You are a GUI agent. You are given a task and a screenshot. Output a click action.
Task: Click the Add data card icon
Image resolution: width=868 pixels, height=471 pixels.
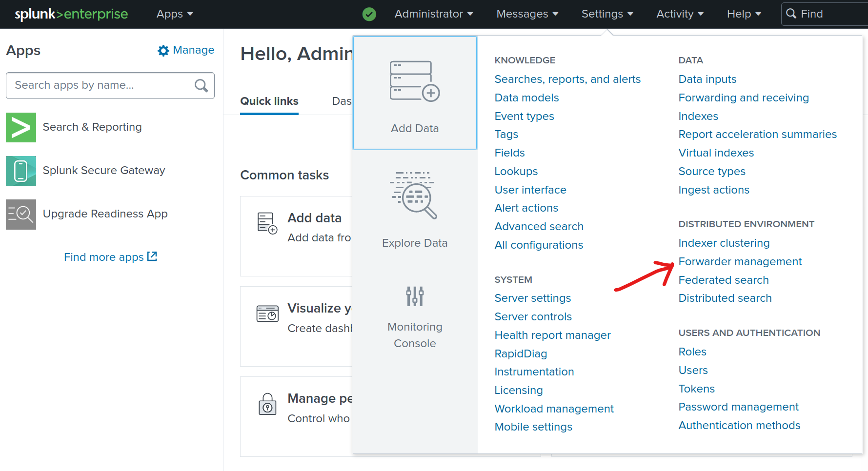point(267,223)
